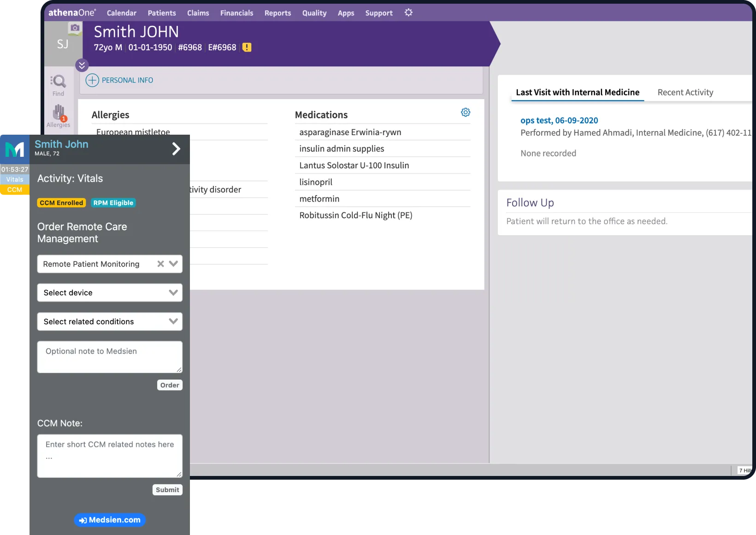
Task: Open the Apps menu
Action: pos(346,13)
